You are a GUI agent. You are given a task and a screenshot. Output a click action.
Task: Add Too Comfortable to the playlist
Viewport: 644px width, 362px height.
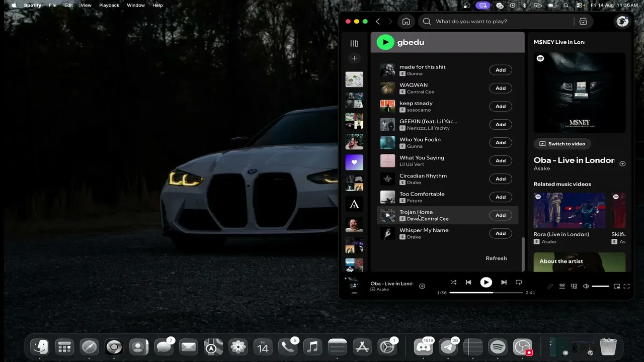(x=501, y=197)
